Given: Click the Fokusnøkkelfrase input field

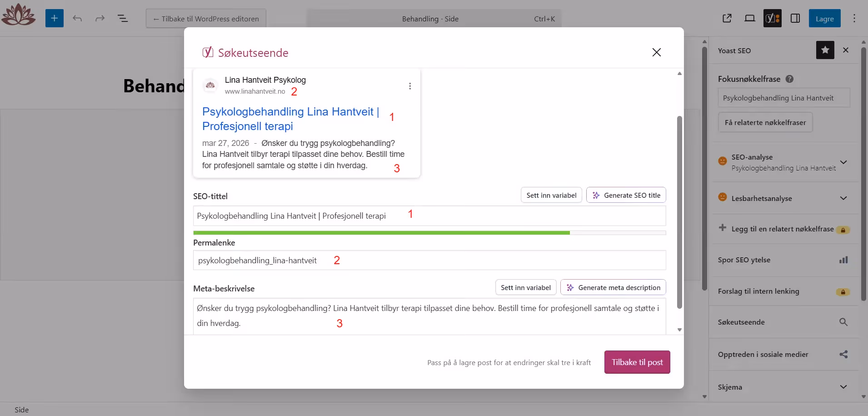Looking at the screenshot, I should tap(784, 98).
